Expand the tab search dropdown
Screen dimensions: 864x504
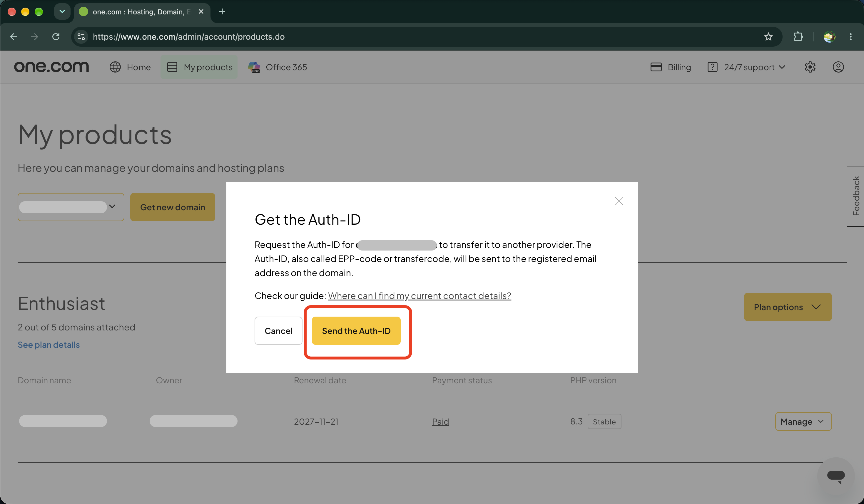click(x=62, y=12)
